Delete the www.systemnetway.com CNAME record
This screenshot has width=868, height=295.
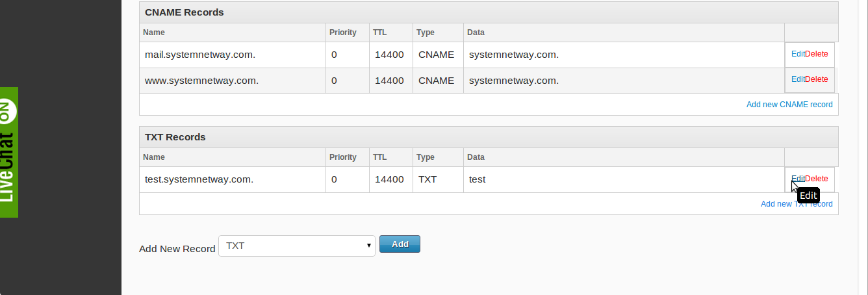click(817, 79)
